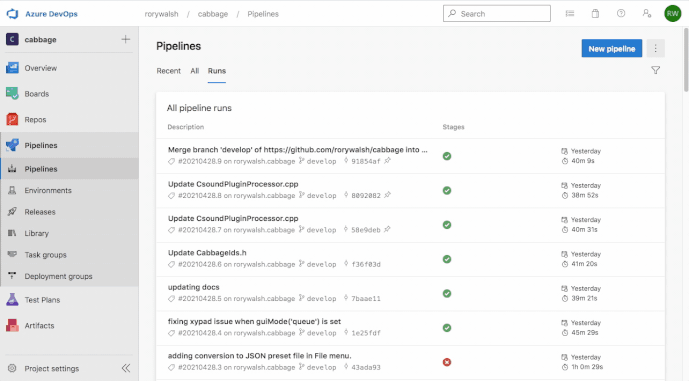Click the Stages column header
Viewport: 689px width, 381px height.
453,127
